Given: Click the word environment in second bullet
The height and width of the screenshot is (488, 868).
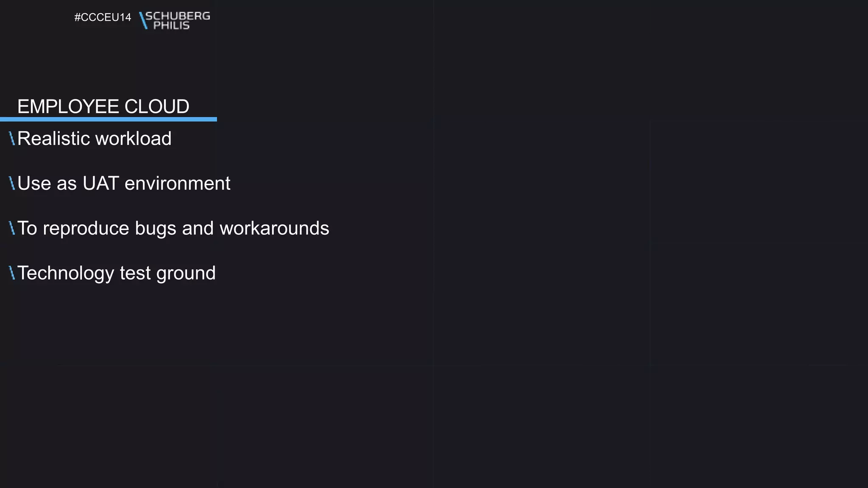Looking at the screenshot, I should tap(178, 183).
